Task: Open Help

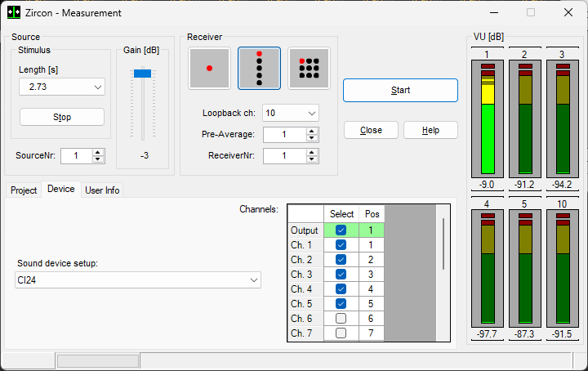Action: click(430, 130)
